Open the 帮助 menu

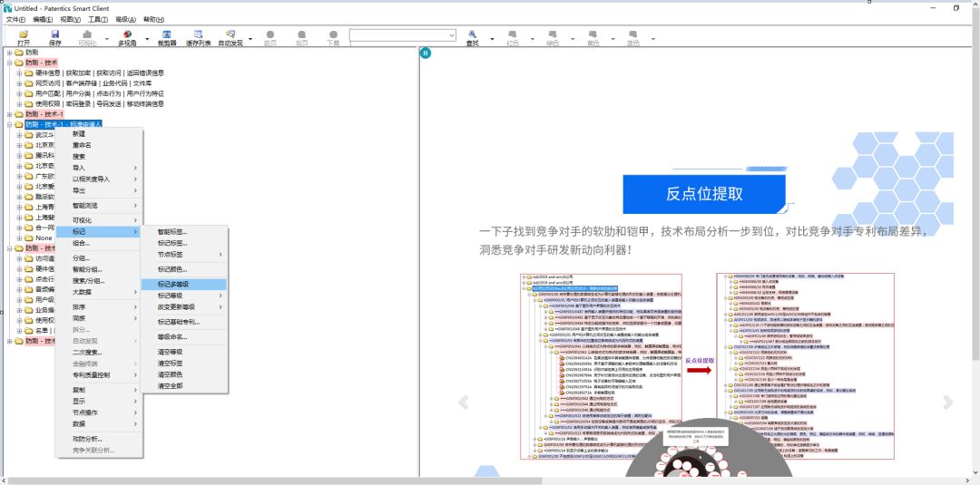[153, 19]
